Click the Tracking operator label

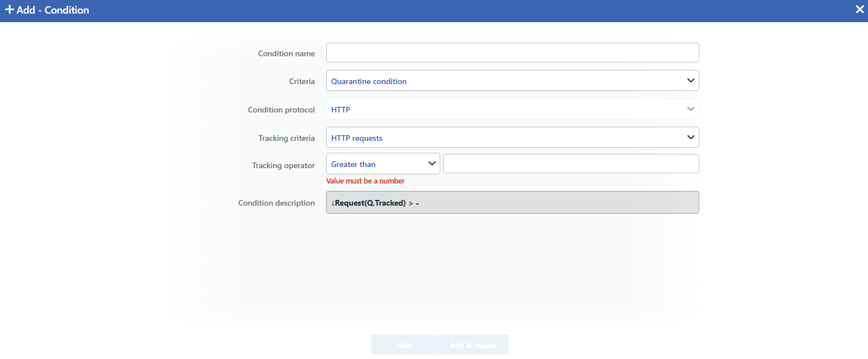pyautogui.click(x=283, y=165)
